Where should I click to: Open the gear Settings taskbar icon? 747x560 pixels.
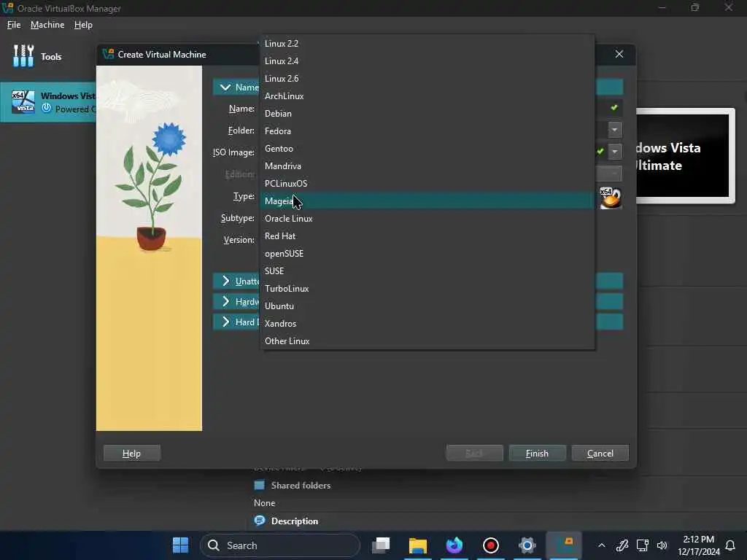pos(527,545)
